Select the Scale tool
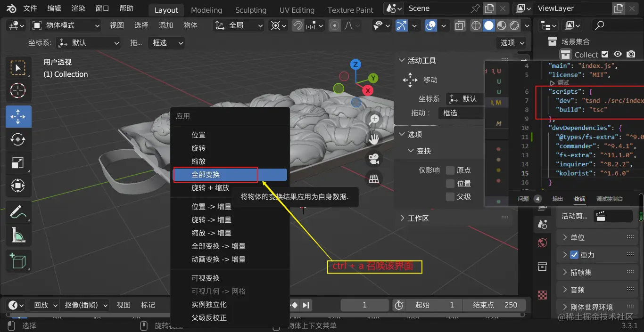The height and width of the screenshot is (332, 644). pos(18,162)
